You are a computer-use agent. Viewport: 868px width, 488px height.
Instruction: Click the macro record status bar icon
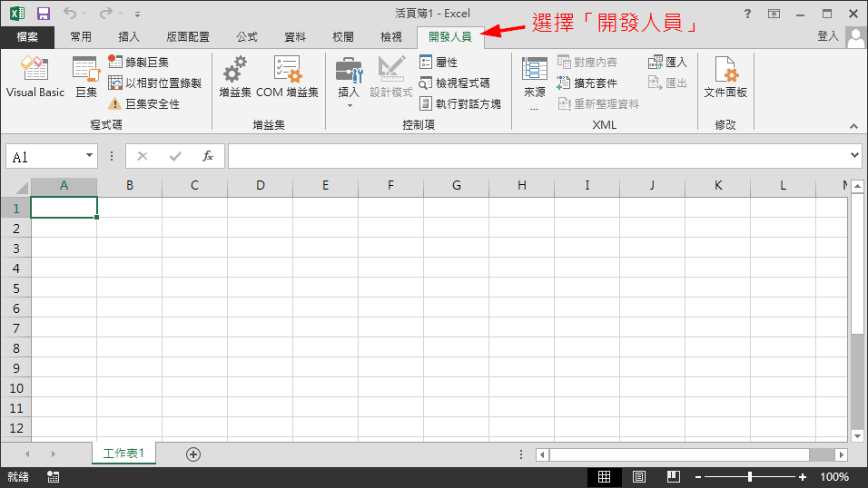pyautogui.click(x=54, y=477)
